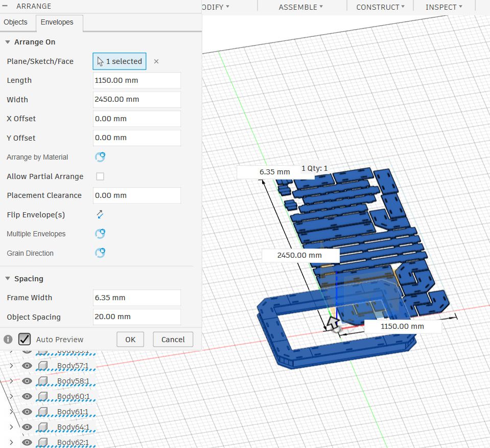Click the X Offset input field

137,119
